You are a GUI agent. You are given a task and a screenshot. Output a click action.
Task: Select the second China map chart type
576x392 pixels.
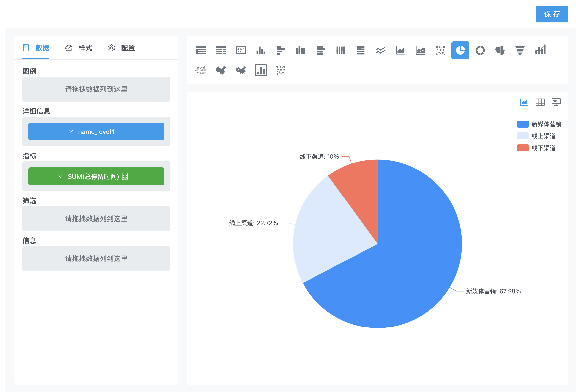coord(241,70)
